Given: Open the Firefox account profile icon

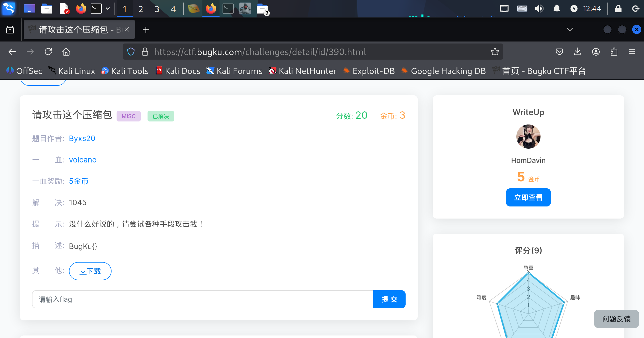Looking at the screenshot, I should (596, 52).
